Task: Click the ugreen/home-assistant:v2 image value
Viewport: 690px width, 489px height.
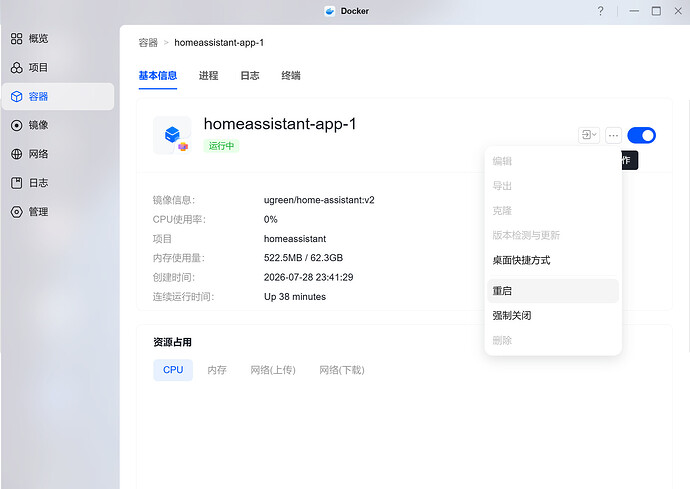Action: click(x=319, y=200)
